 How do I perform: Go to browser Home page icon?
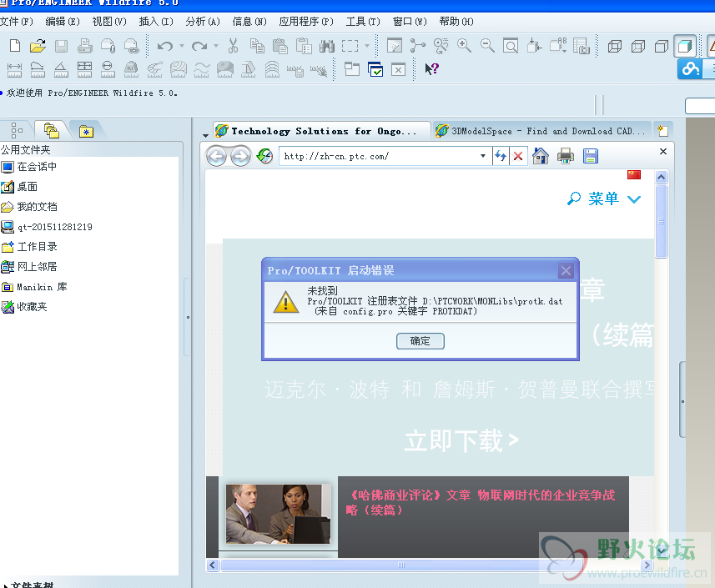pos(541,156)
